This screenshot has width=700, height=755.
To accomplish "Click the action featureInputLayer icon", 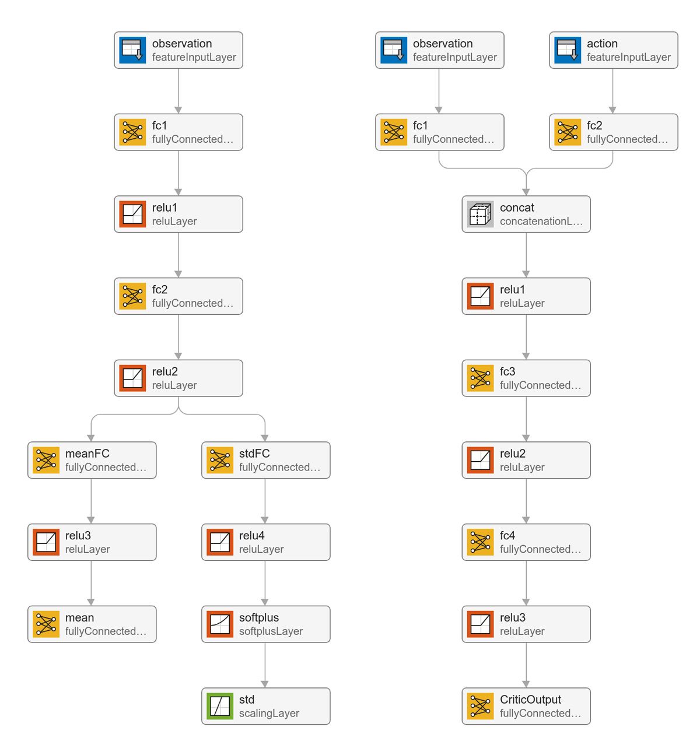I will click(x=568, y=50).
